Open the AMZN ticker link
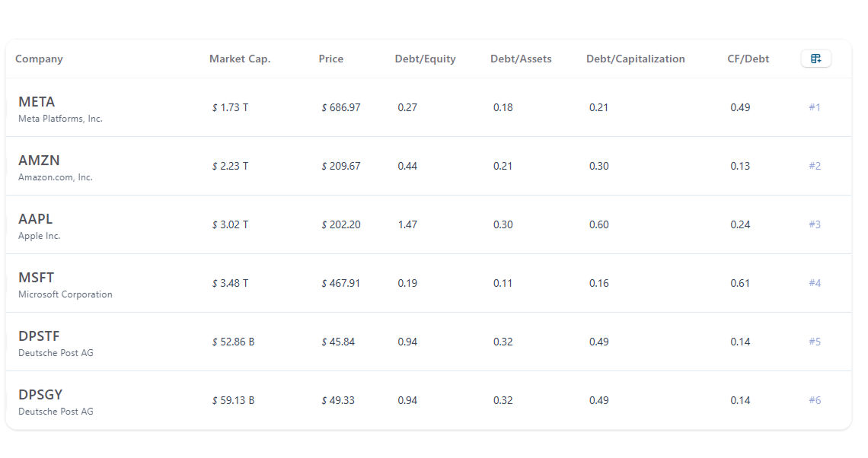Image resolution: width=868 pixels, height=458 pixels. tap(39, 161)
